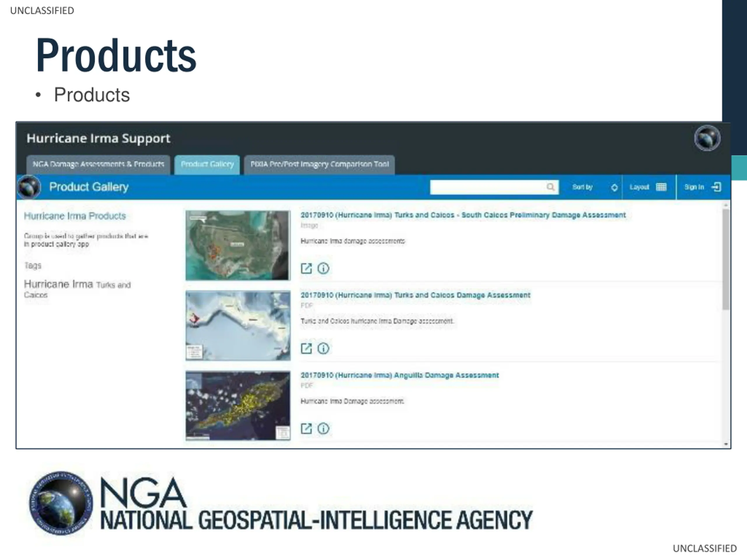
Task: Click the globe icon beside the Product Gallery title
Action: pos(29,187)
